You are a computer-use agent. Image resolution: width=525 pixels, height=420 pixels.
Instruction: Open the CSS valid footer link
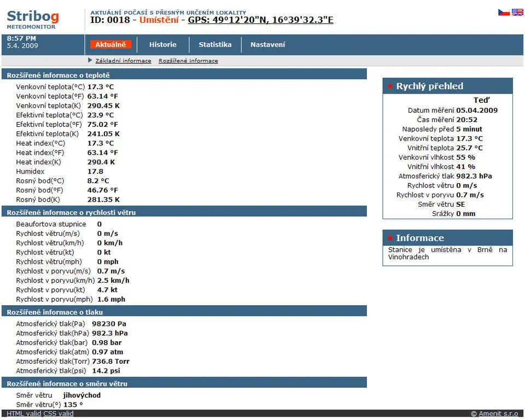tap(58, 413)
